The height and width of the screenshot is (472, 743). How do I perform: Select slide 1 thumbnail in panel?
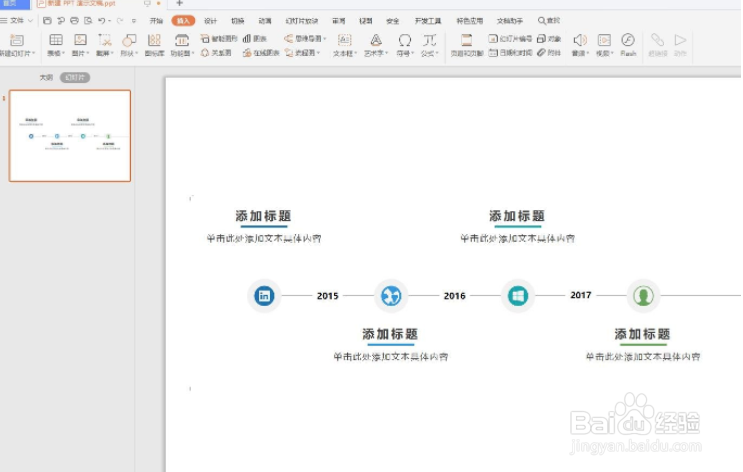[70, 136]
